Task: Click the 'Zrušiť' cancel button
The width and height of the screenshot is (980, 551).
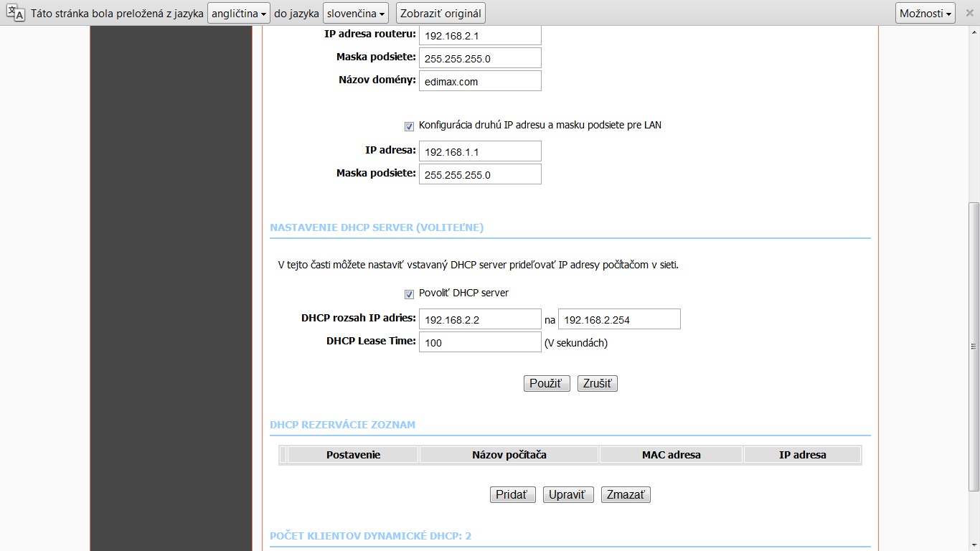Action: click(x=598, y=383)
